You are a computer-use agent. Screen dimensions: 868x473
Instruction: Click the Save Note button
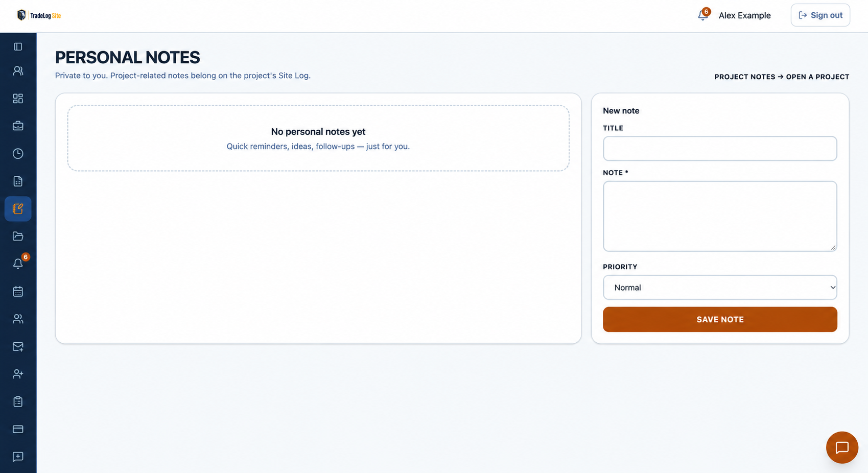point(720,319)
